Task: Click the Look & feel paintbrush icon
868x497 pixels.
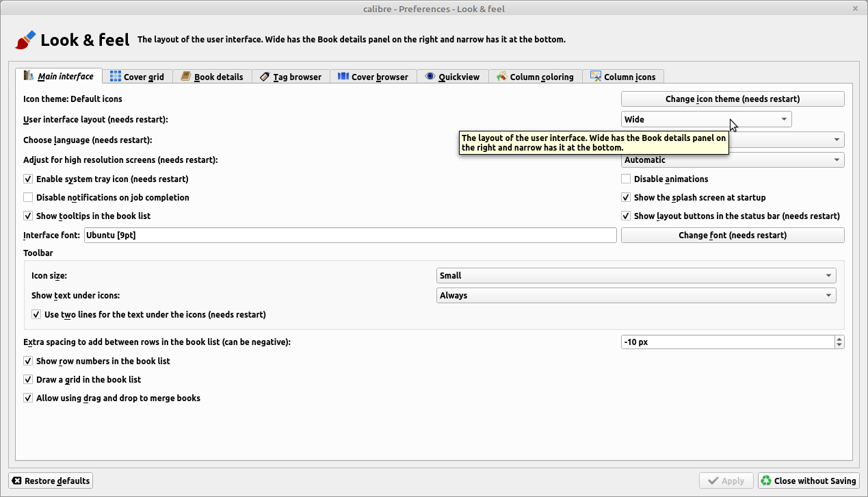Action: tap(25, 40)
